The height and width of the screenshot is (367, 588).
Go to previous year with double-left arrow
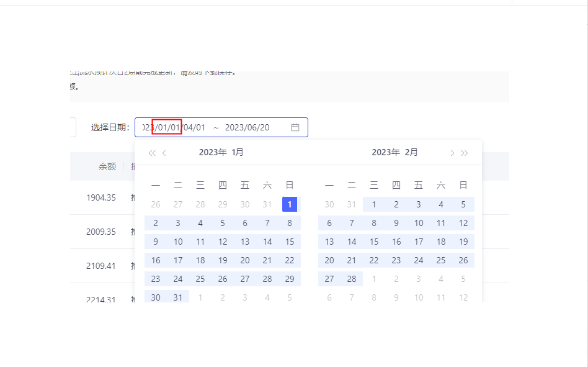click(x=152, y=153)
